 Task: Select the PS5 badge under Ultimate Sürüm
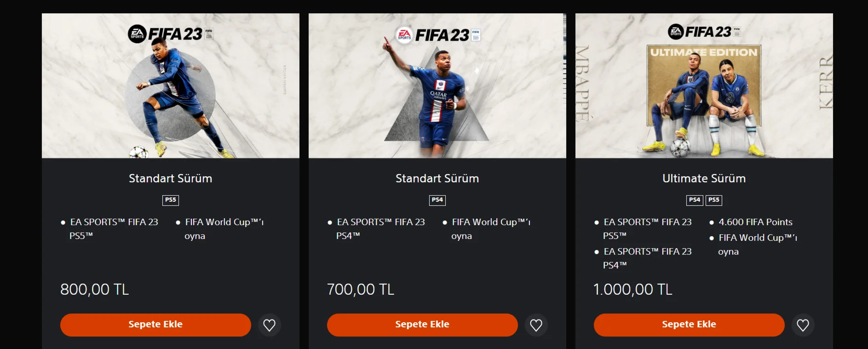tap(714, 200)
